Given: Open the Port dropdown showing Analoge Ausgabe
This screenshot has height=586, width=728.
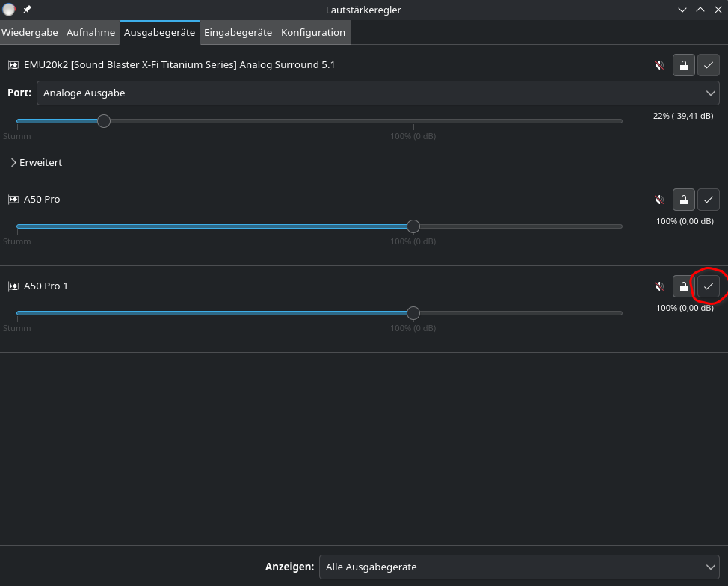Looking at the screenshot, I should point(378,93).
